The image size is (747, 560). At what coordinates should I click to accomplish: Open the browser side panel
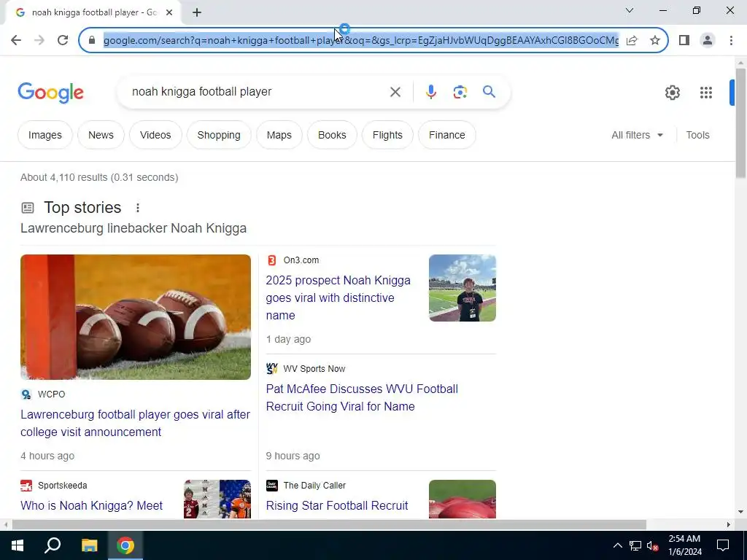pyautogui.click(x=684, y=40)
